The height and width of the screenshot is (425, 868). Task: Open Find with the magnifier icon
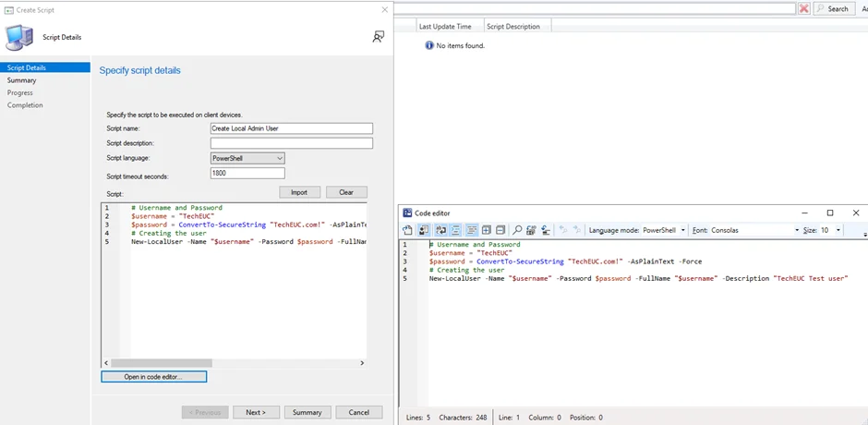(517, 230)
